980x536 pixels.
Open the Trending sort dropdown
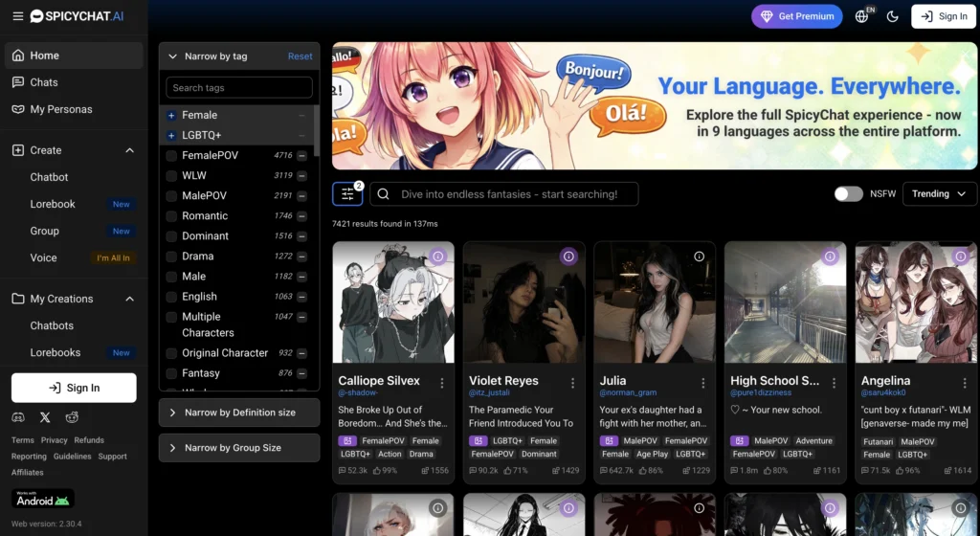tap(940, 193)
